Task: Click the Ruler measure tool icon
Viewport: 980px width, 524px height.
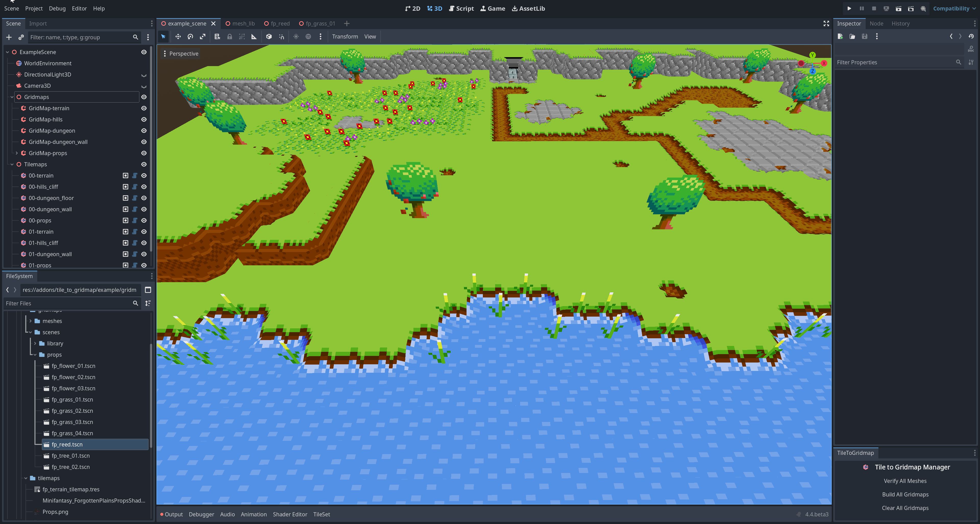Action: 254,36
